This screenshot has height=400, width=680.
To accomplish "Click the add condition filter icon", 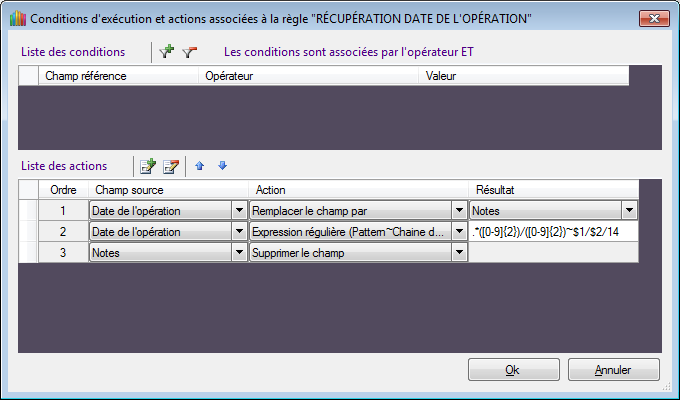I will click(x=167, y=51).
